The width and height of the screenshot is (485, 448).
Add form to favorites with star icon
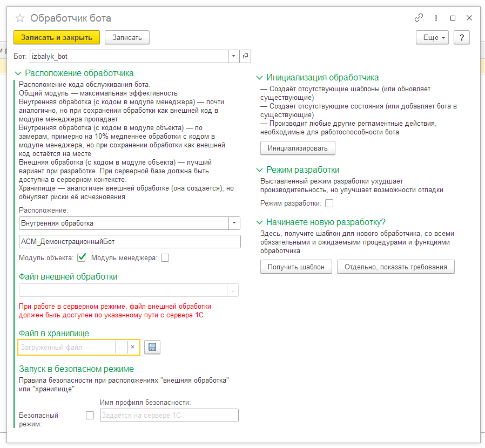tap(20, 18)
